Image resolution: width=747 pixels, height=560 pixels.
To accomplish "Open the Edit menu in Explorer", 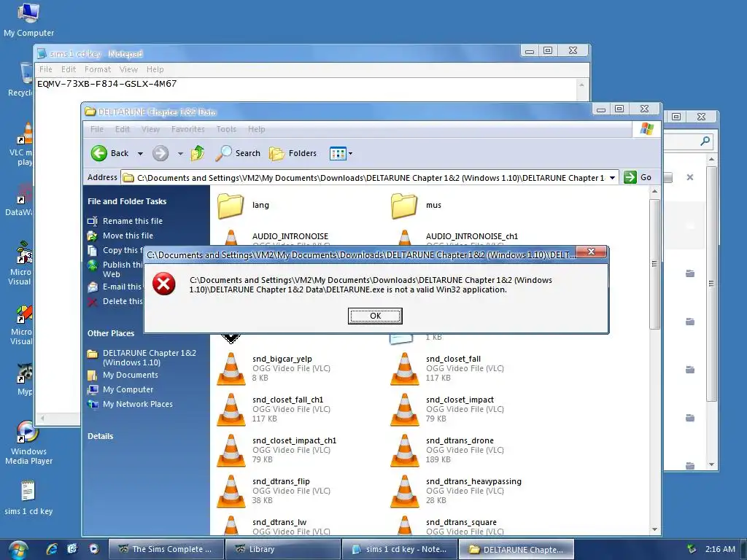I will 122,129.
